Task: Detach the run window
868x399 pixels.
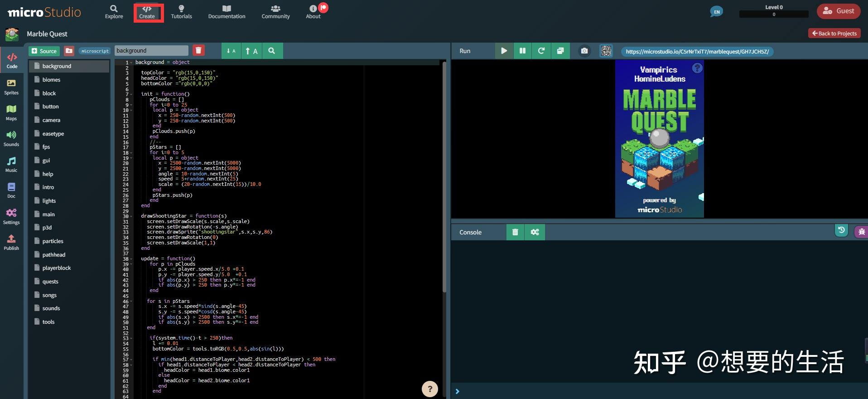Action: pos(560,51)
